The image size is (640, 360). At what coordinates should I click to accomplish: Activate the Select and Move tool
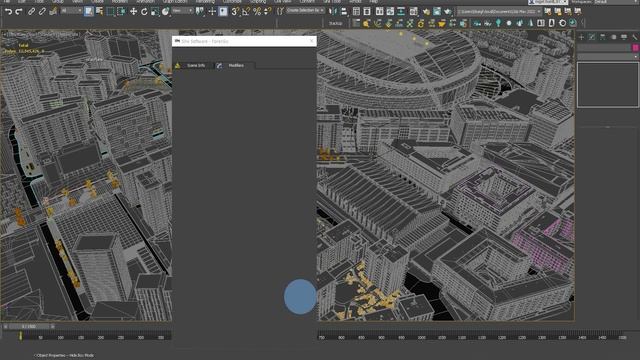click(133, 11)
